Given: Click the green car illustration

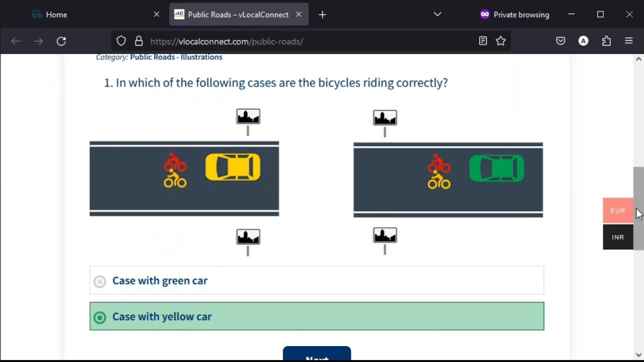Looking at the screenshot, I should 497,168.
